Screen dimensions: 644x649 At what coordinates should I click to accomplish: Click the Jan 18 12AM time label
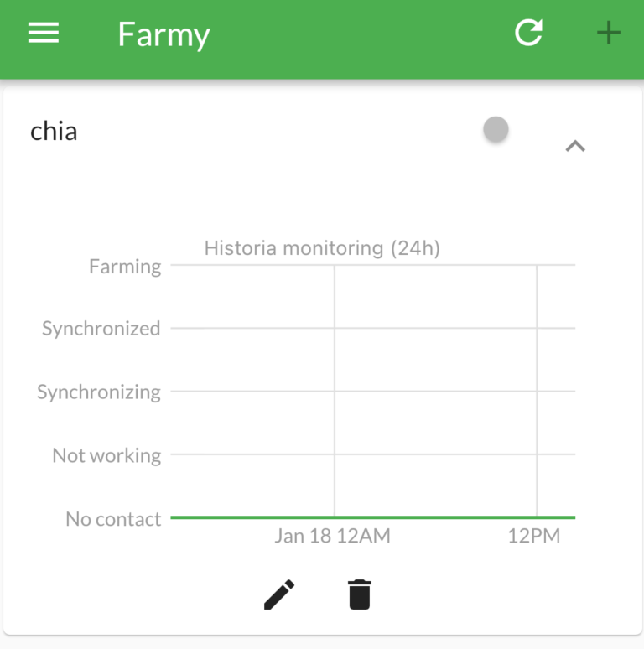(x=332, y=536)
